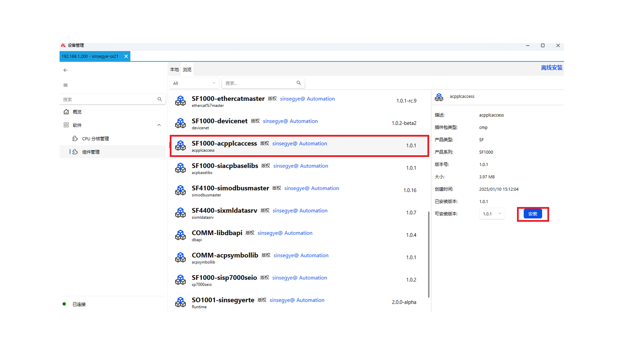Switch to the 本地 tab
This screenshot has width=644, height=362.
tap(174, 69)
